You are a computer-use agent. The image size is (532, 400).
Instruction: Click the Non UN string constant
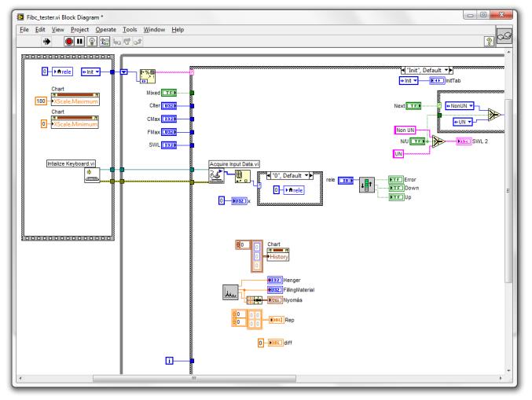tap(405, 130)
